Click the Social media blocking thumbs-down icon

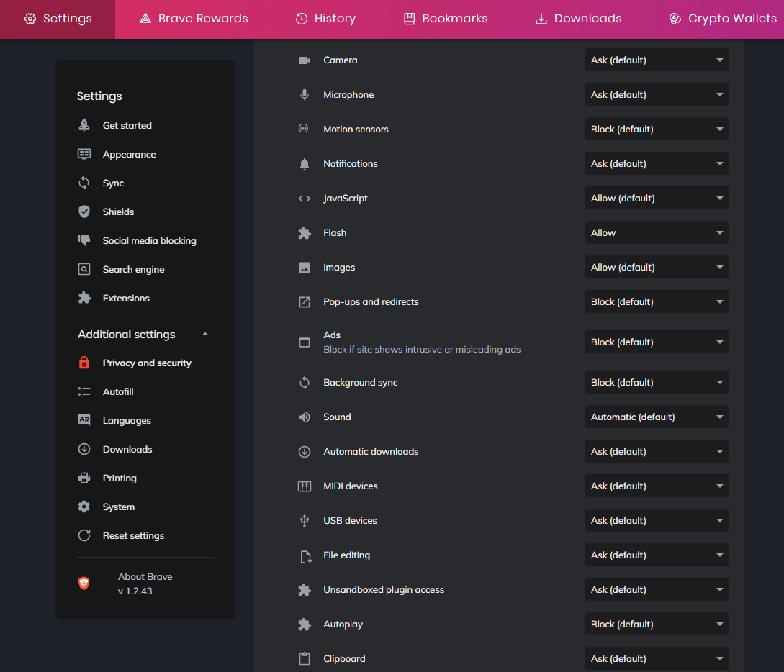tap(84, 240)
